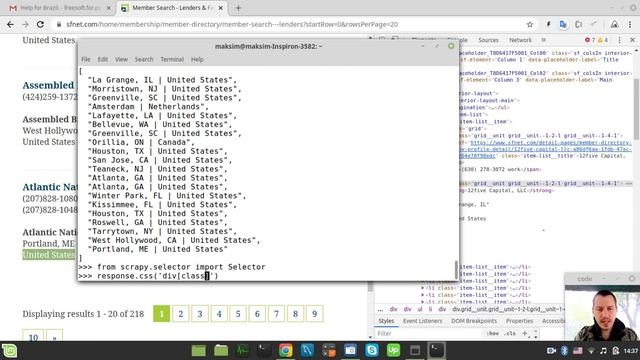The image size is (640, 360).
Task: Open the terminal File menu
Action: [x=86, y=59]
